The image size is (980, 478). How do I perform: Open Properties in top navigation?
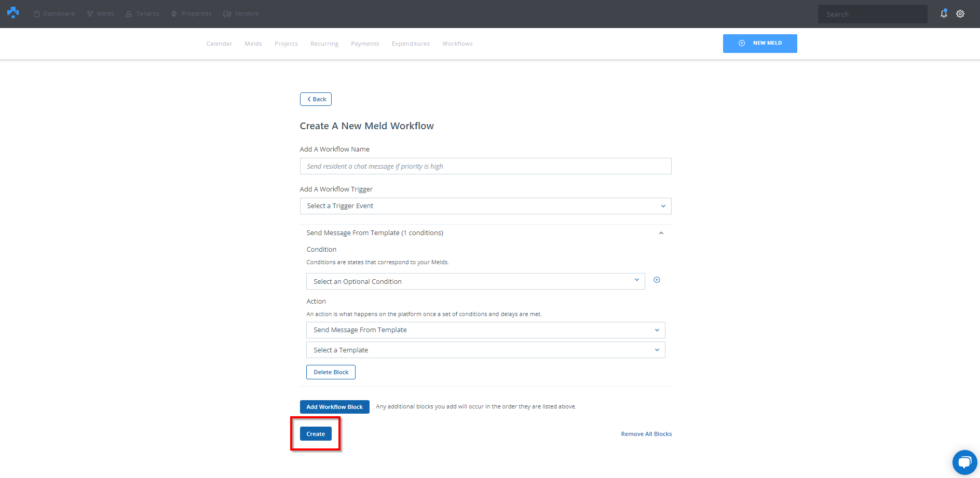192,14
